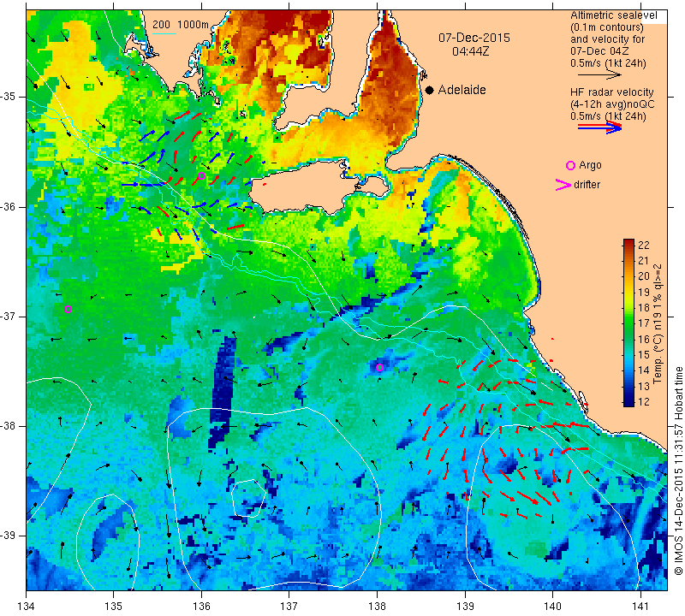Click the red and blue HF radar legend arrow
Image resolution: width=685 pixels, height=616 pixels.
[x=599, y=127]
